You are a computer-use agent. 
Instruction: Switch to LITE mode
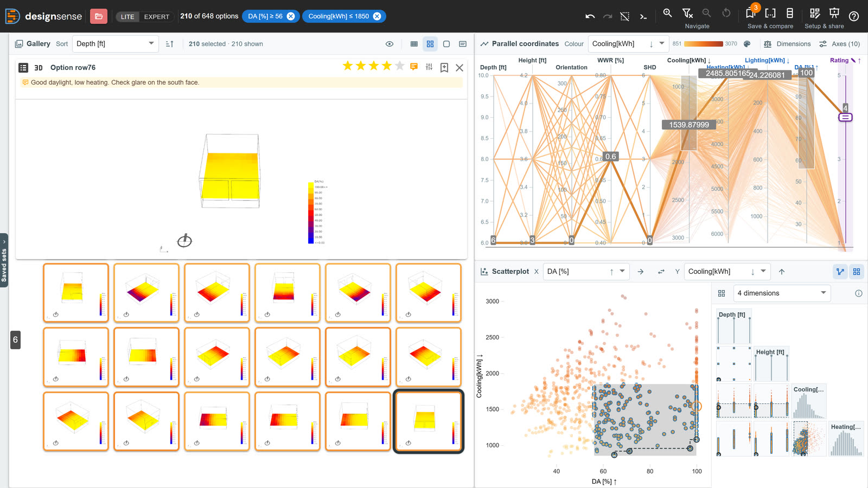(127, 17)
